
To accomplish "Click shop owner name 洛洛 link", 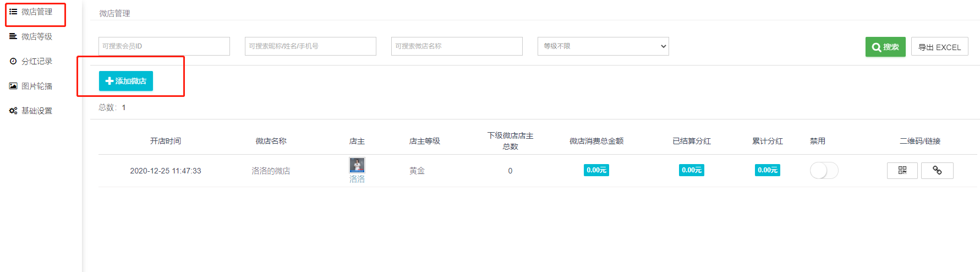I will 357,179.
